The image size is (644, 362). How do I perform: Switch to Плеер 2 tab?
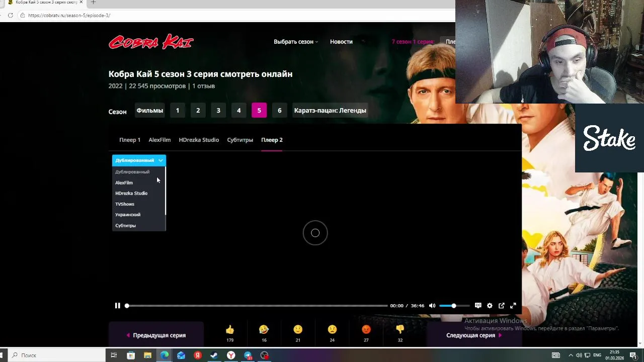(272, 140)
